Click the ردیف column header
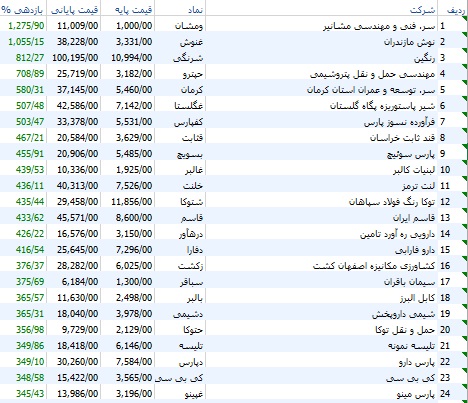Image resolution: width=468 pixels, height=403 pixels. (x=455, y=10)
